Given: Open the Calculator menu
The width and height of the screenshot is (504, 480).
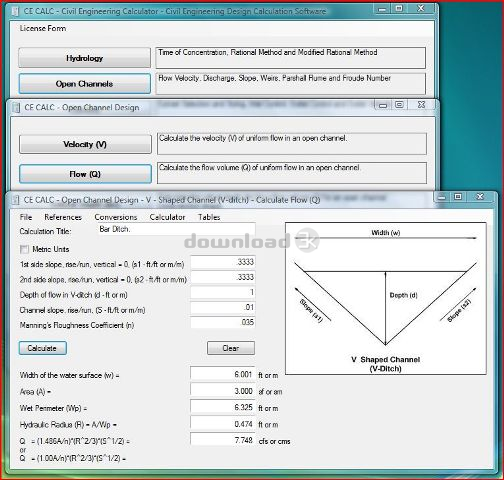Looking at the screenshot, I should [167, 217].
